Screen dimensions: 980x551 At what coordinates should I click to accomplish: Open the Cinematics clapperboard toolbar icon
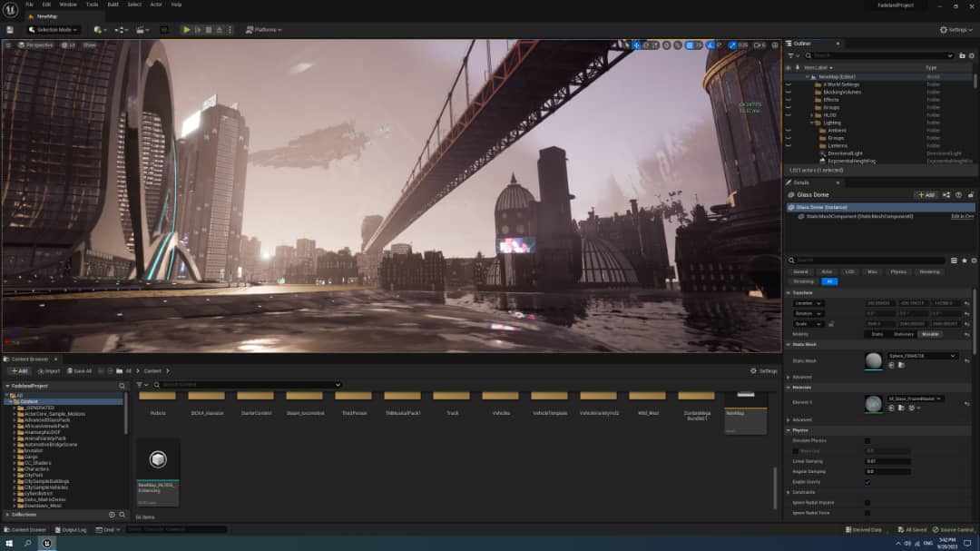point(142,29)
